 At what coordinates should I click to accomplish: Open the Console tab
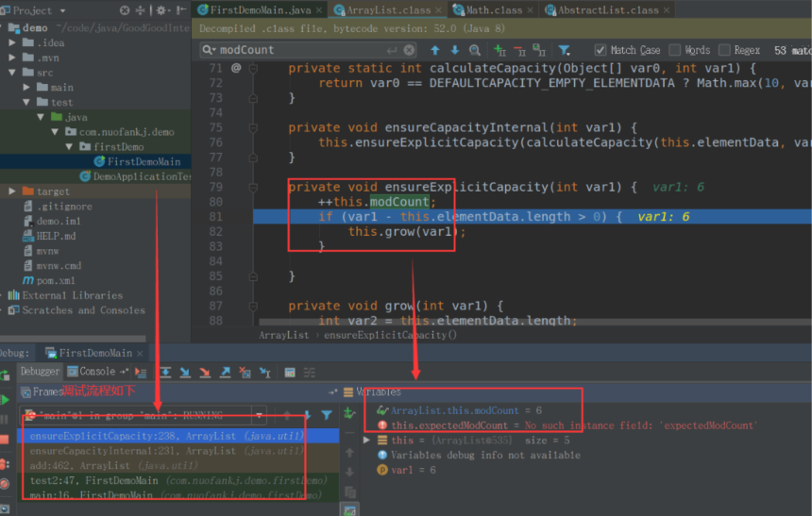tap(97, 372)
